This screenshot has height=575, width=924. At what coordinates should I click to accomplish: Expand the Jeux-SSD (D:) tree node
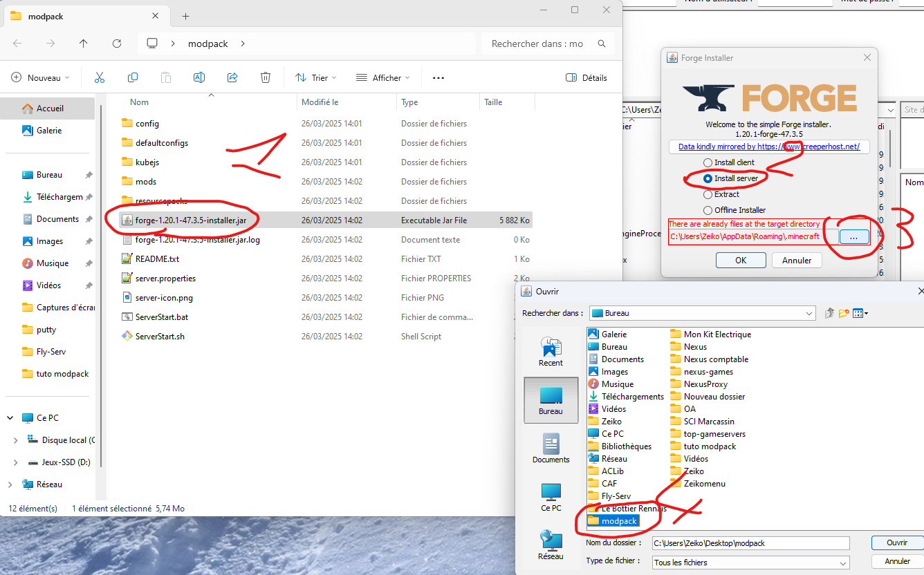(x=16, y=462)
